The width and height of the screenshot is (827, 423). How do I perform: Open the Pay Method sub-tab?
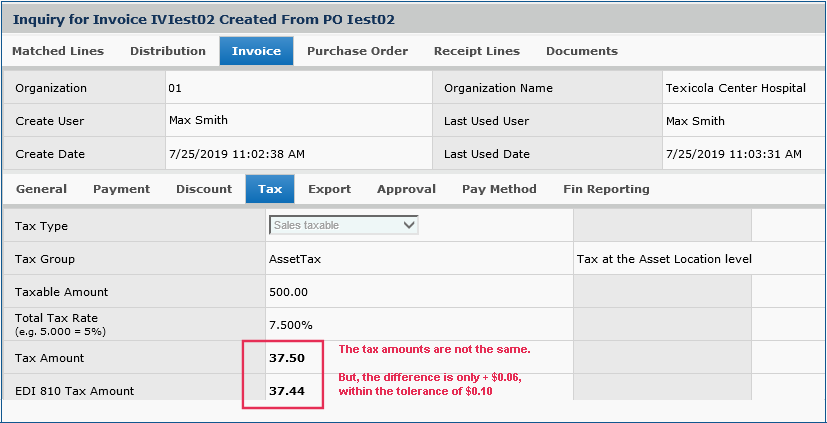[x=499, y=189]
